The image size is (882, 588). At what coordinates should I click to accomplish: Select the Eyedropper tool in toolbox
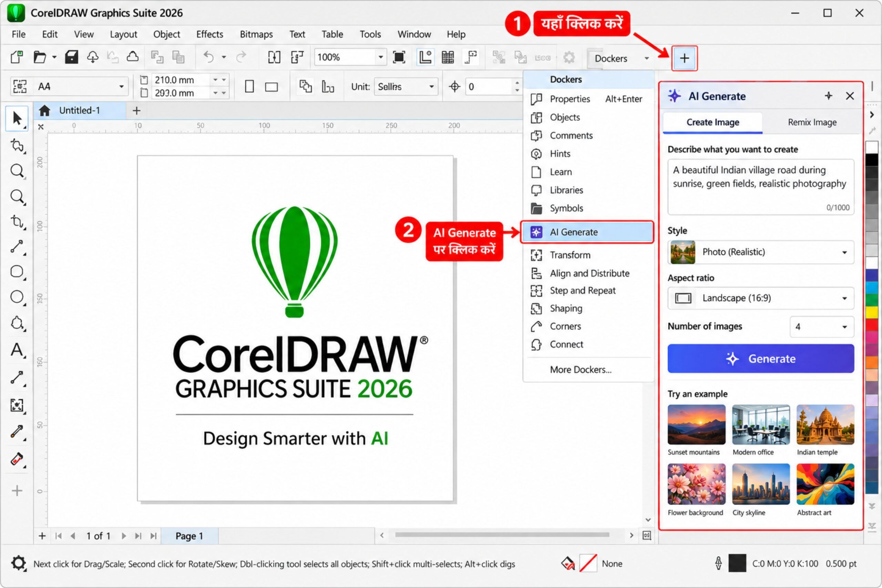tap(17, 432)
